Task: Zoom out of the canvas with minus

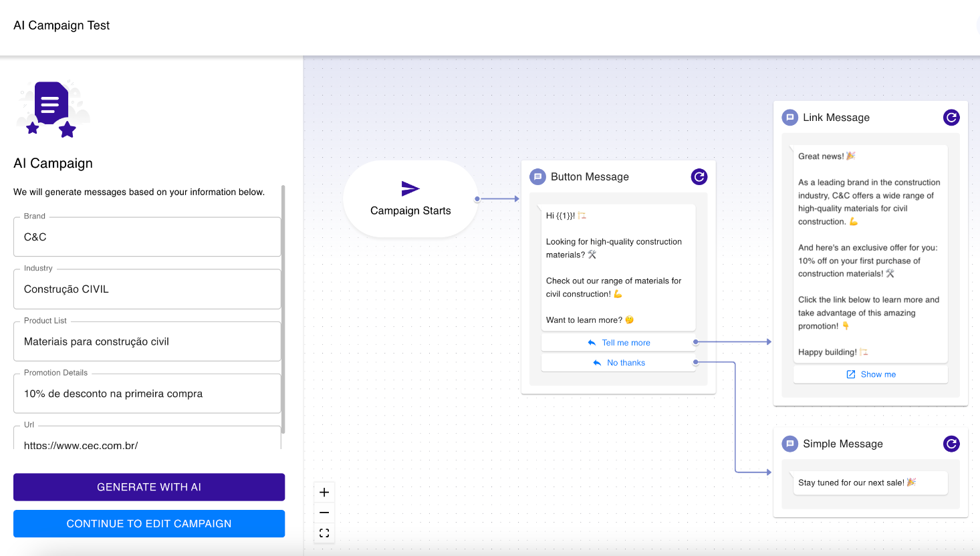Action: (x=324, y=513)
